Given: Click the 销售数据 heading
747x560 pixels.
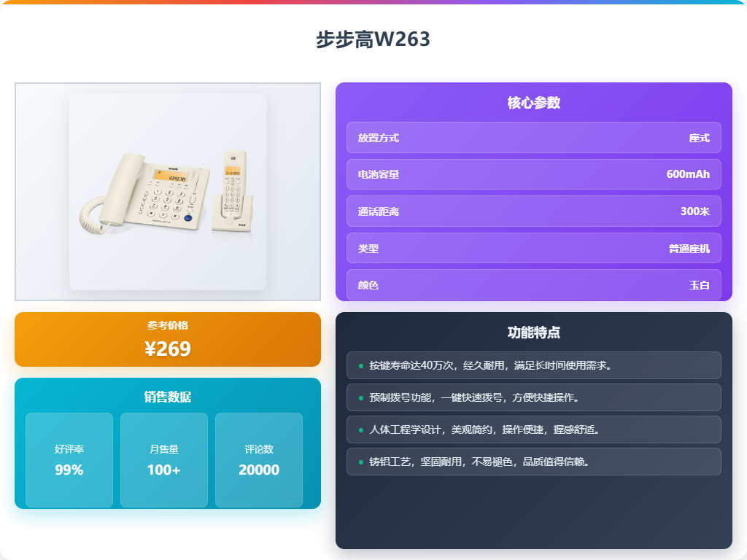Looking at the screenshot, I should [x=168, y=397].
